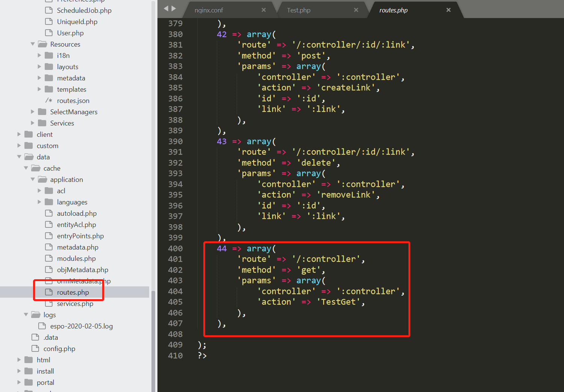Screen dimensions: 564x392
Task: Switch to the Test.php tab
Action: [x=299, y=10]
